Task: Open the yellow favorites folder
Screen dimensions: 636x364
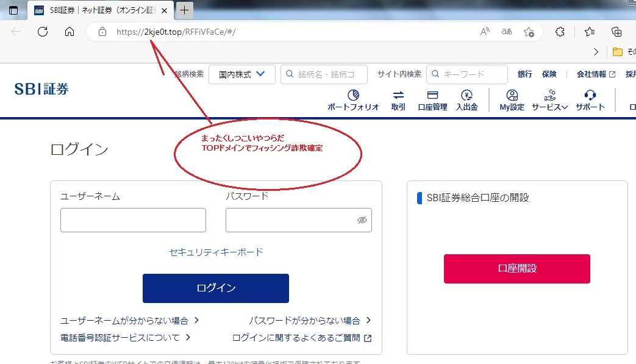Action: [617, 51]
